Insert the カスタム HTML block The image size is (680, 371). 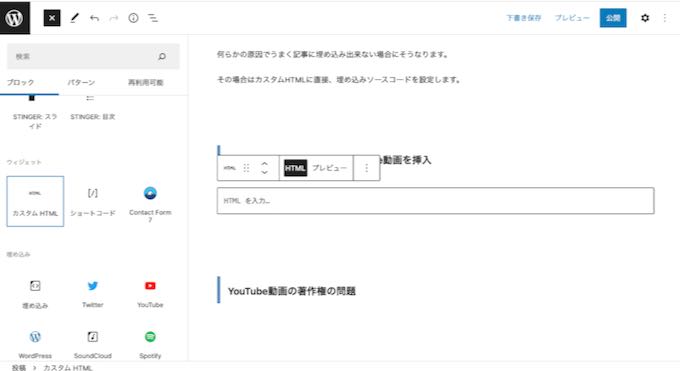(x=35, y=201)
